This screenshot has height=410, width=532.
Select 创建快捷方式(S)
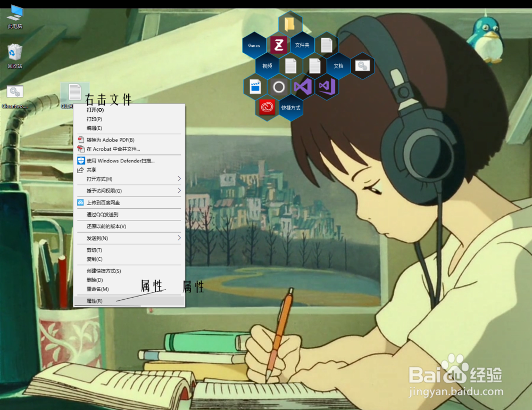click(x=129, y=270)
